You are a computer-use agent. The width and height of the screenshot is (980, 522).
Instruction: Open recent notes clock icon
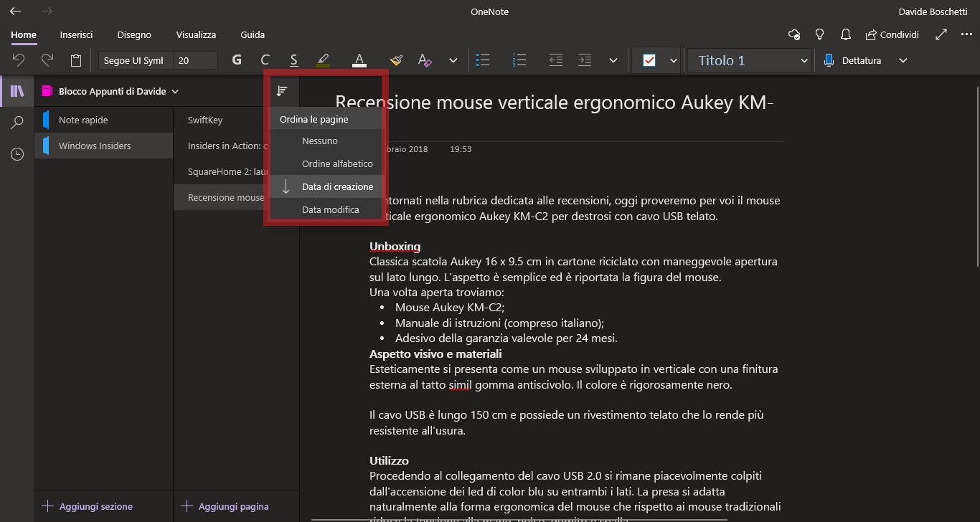[x=17, y=154]
